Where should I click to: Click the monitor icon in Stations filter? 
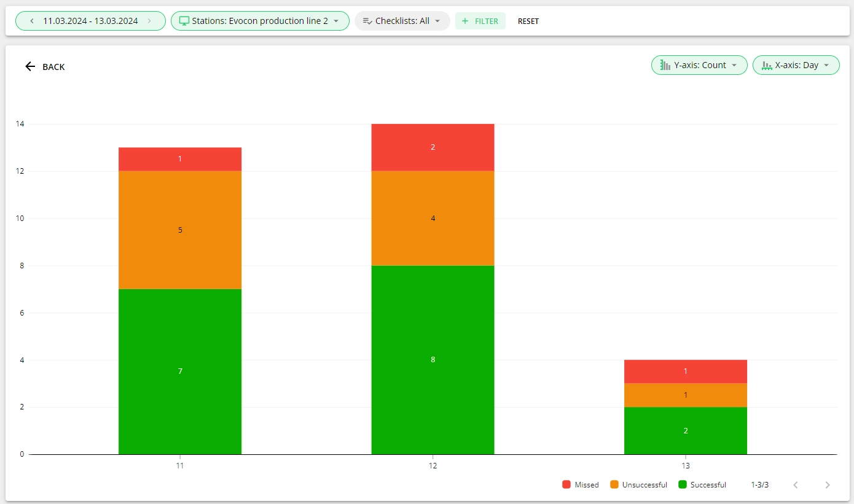[184, 21]
